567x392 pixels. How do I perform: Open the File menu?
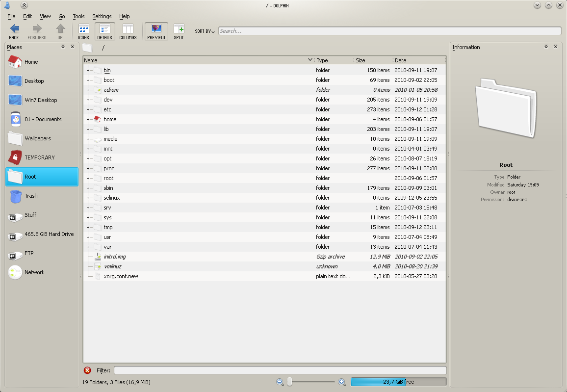(x=11, y=16)
